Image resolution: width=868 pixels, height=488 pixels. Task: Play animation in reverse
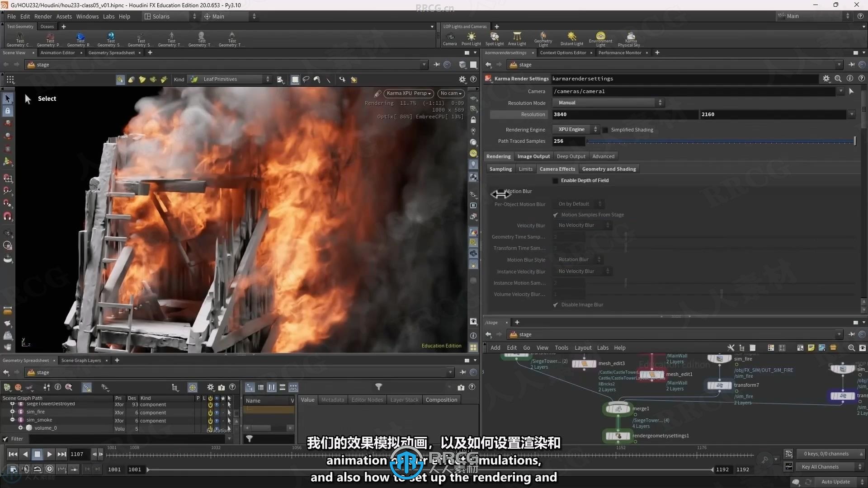[25, 454]
